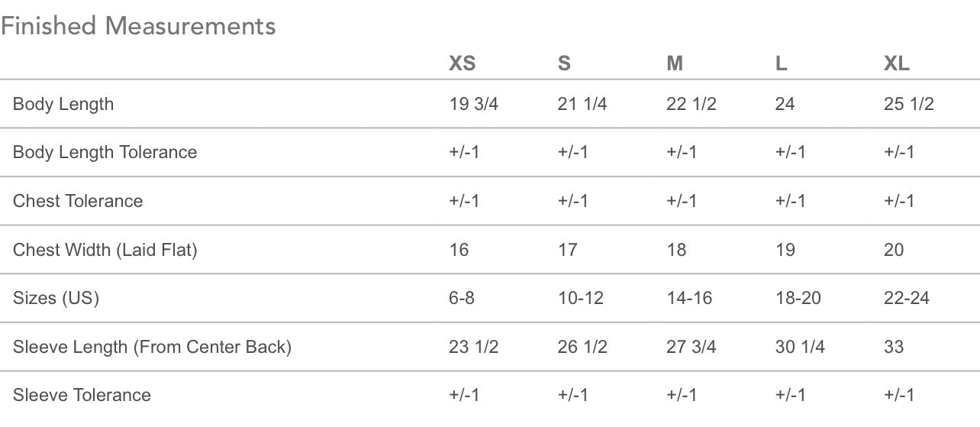Select the 22-24 US sizes cell
This screenshot has height=427, width=980.
click(907, 298)
